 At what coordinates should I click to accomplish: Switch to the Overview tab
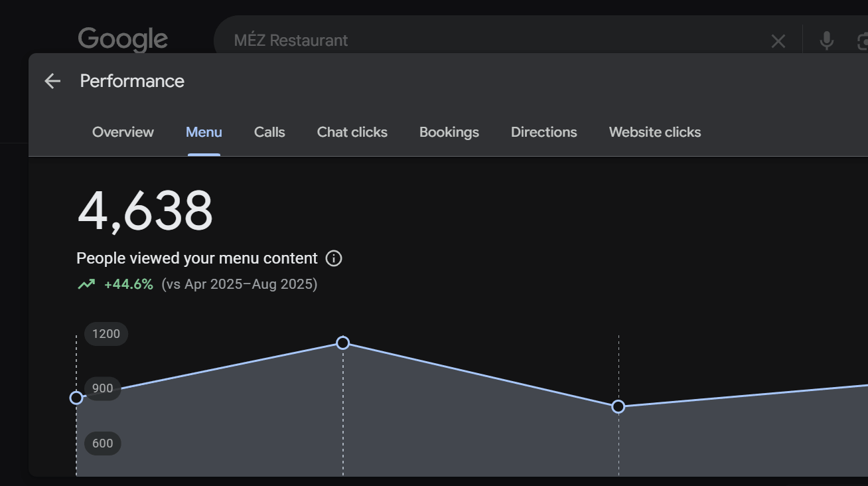(123, 132)
